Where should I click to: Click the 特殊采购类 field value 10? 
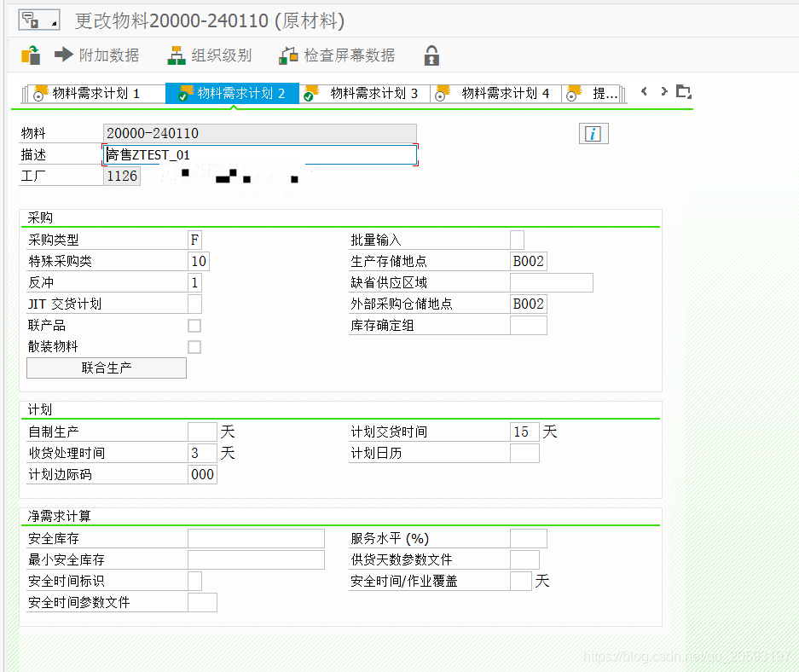[x=199, y=261]
